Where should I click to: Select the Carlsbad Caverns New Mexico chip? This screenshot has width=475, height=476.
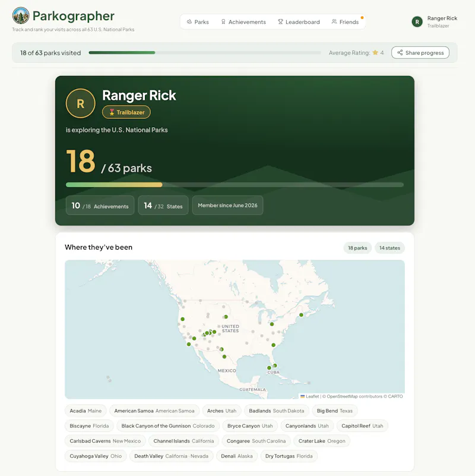(105, 441)
